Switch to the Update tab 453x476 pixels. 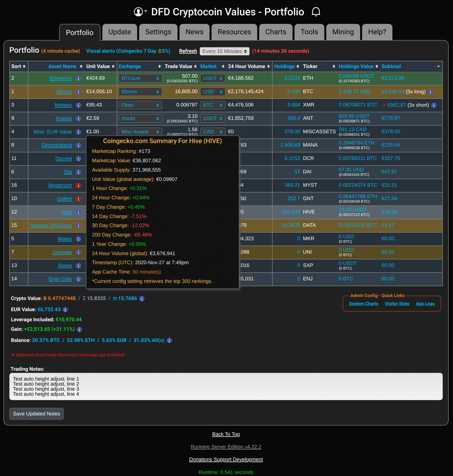120,32
